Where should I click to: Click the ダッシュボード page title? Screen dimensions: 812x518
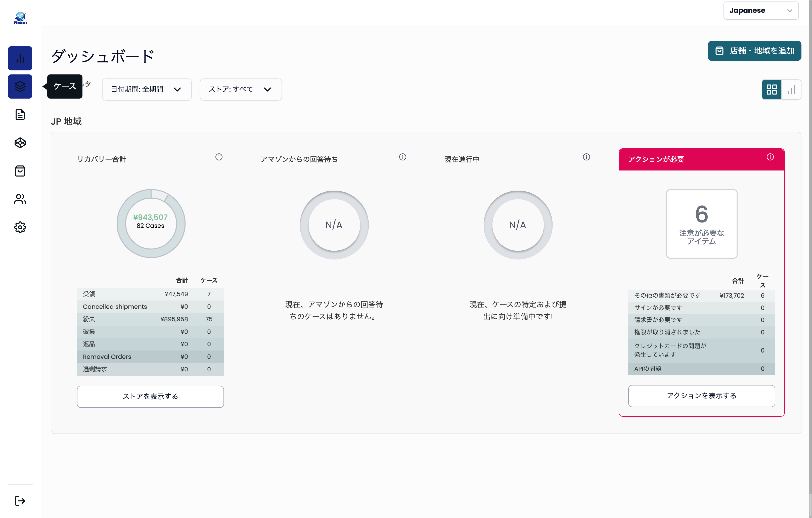(103, 56)
